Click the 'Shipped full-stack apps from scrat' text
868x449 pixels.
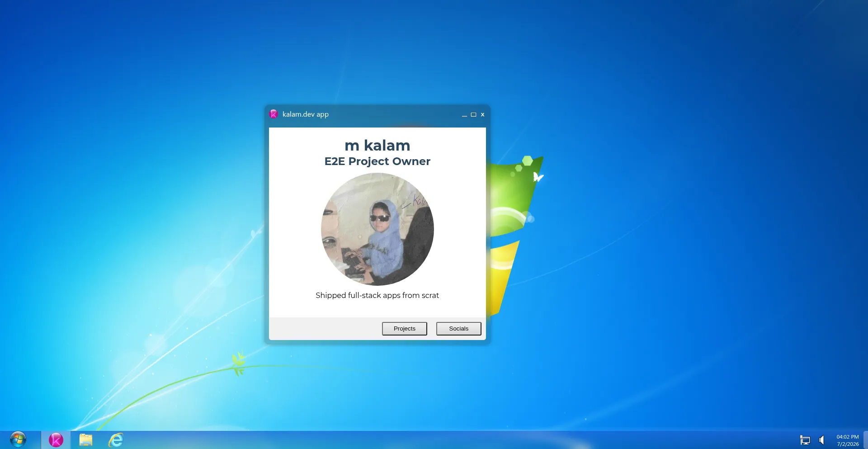(377, 295)
